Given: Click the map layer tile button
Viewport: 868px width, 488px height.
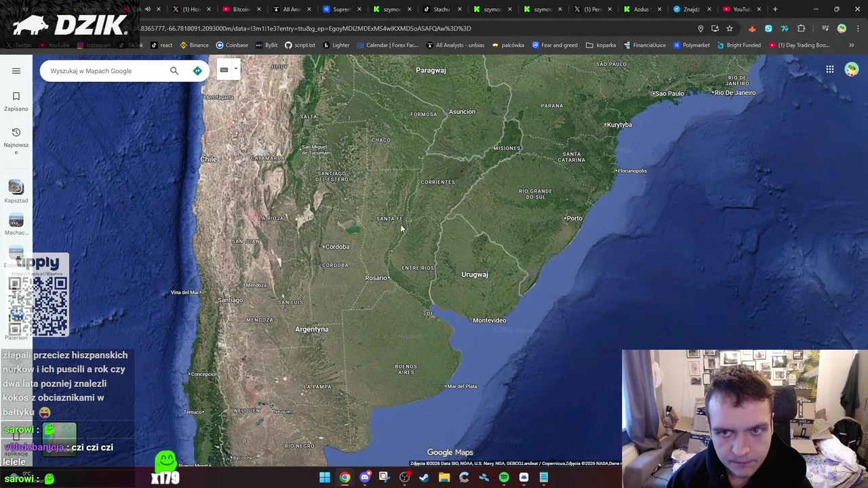Looking at the screenshot, I should (224, 70).
